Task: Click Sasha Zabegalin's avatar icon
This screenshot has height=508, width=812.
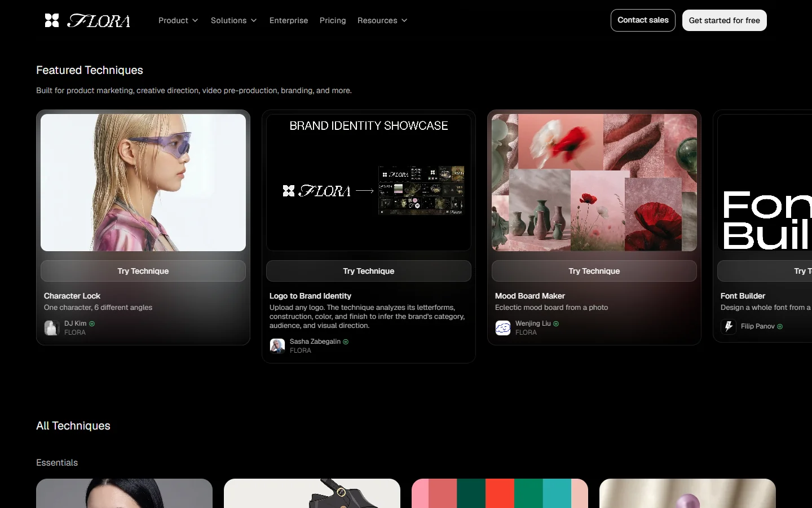Action: click(277, 346)
